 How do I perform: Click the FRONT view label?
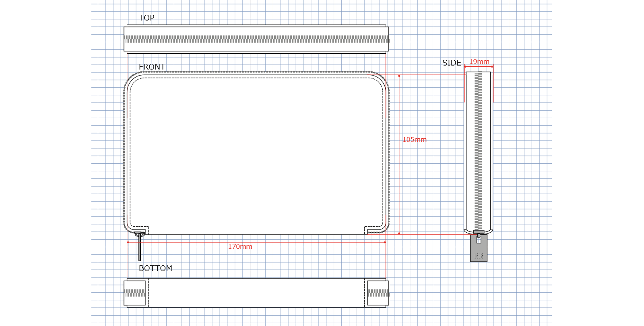(152, 67)
